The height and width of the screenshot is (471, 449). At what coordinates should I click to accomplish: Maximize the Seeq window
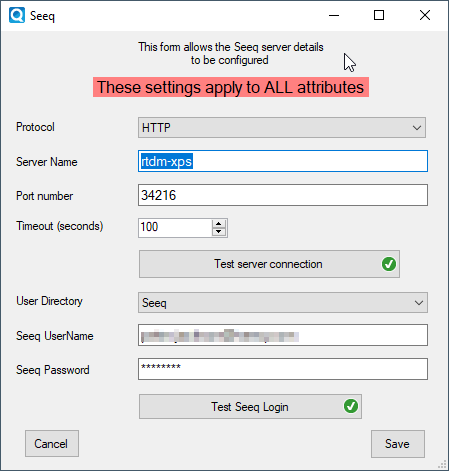[379, 15]
